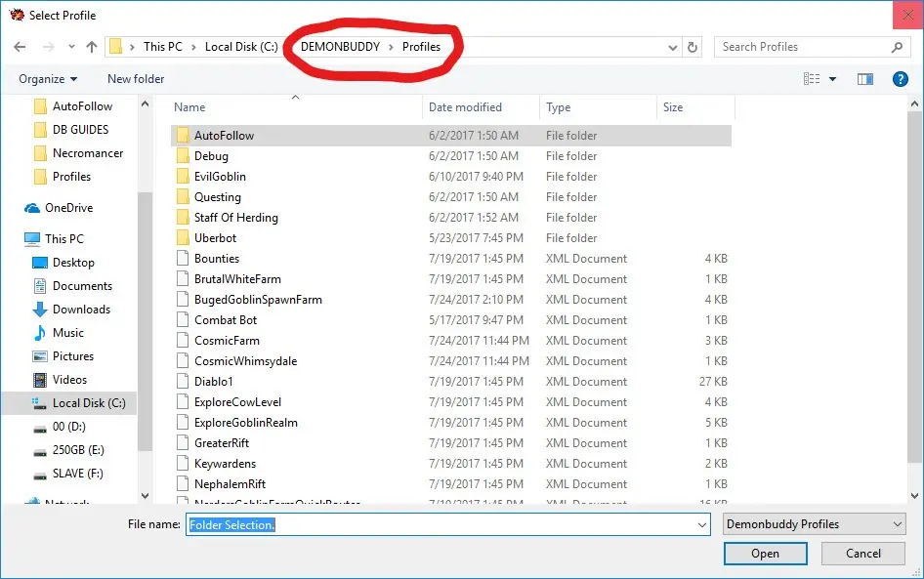Screen dimensions: 924x579
Task: Open more view options dropdown
Action: (832, 79)
